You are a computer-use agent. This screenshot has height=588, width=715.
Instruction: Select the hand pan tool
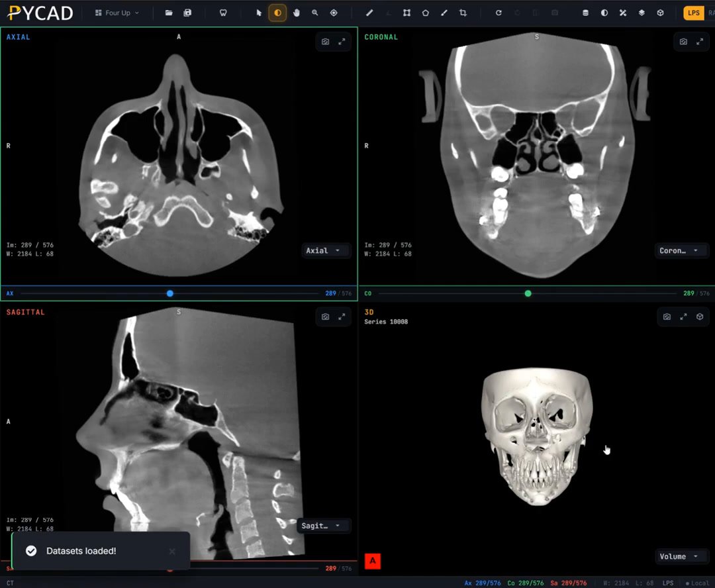[x=297, y=13]
